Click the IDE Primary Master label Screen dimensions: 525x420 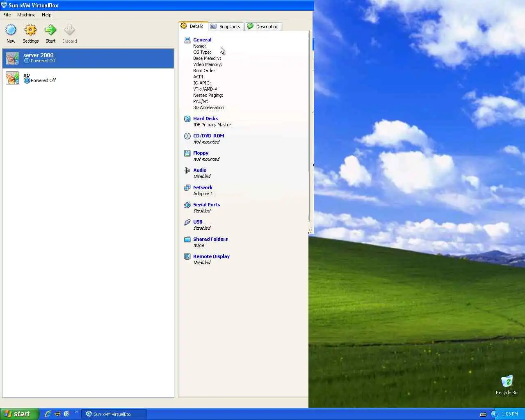[x=213, y=125]
